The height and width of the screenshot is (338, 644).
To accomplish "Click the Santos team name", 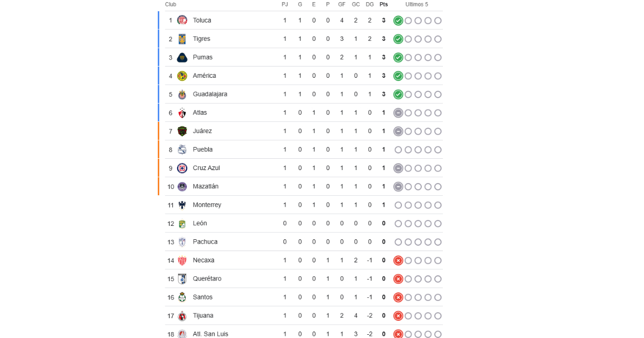I will coord(203,297).
